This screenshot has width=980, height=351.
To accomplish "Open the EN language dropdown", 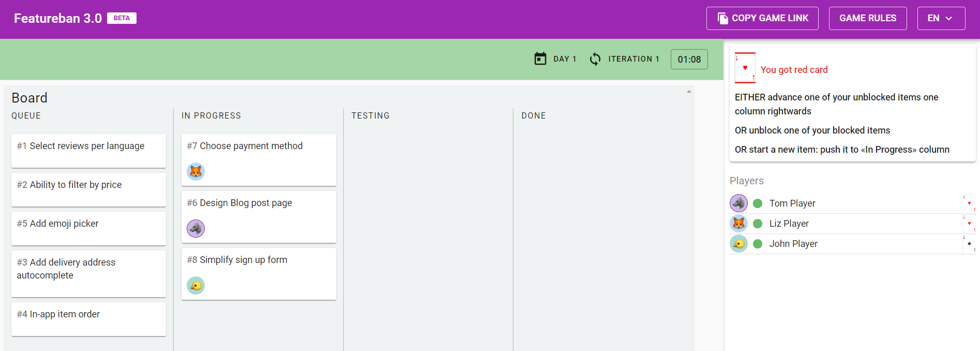I will pos(941,18).
